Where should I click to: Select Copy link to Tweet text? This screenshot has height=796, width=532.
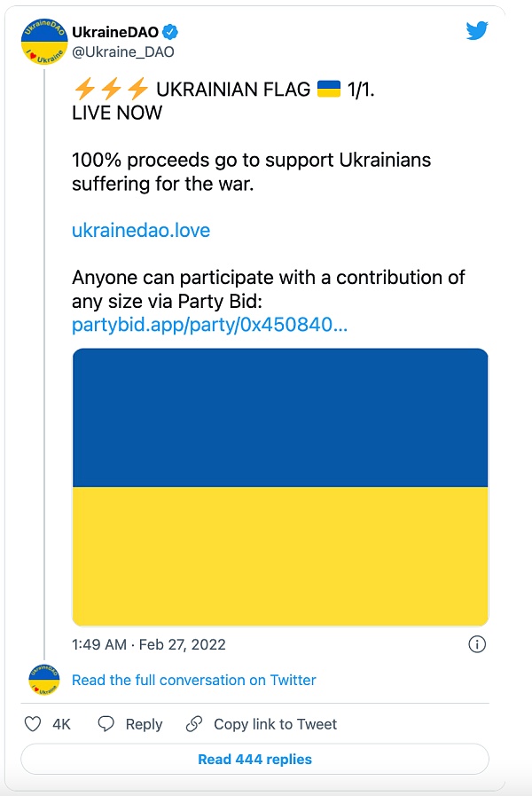[275, 724]
